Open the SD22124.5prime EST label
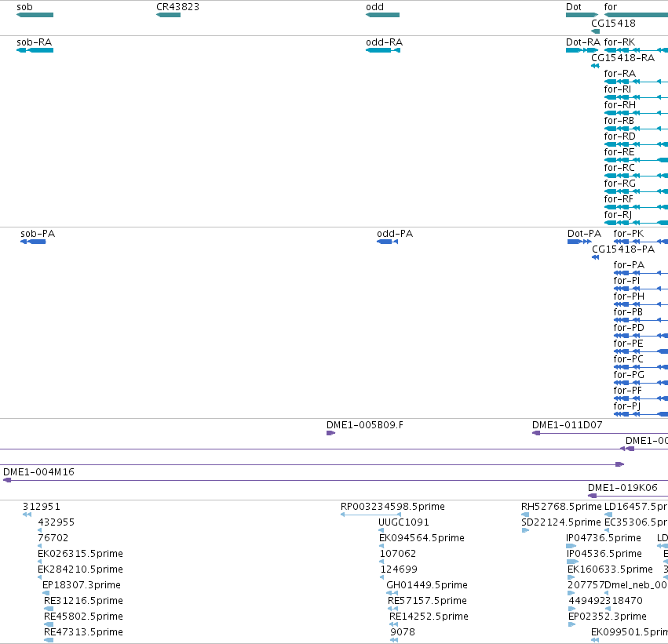668x644 pixels. [x=561, y=522]
